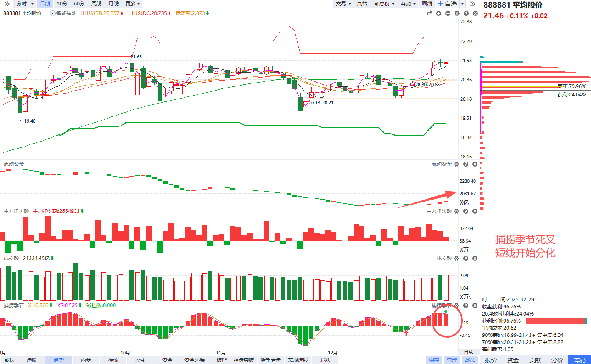Open the 自选 dropdown arrow
The height and width of the screenshot is (364, 591).
click(462, 4)
